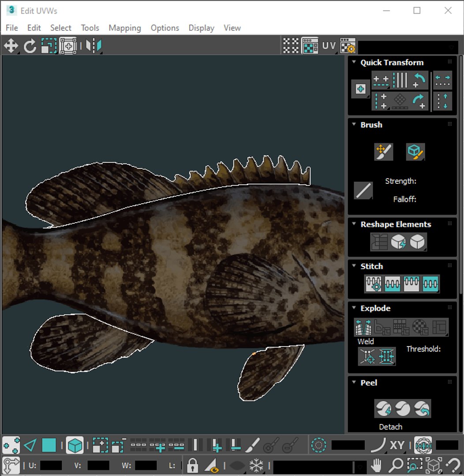Open the texture checker settings icon
This screenshot has width=464, height=476.
348,46
